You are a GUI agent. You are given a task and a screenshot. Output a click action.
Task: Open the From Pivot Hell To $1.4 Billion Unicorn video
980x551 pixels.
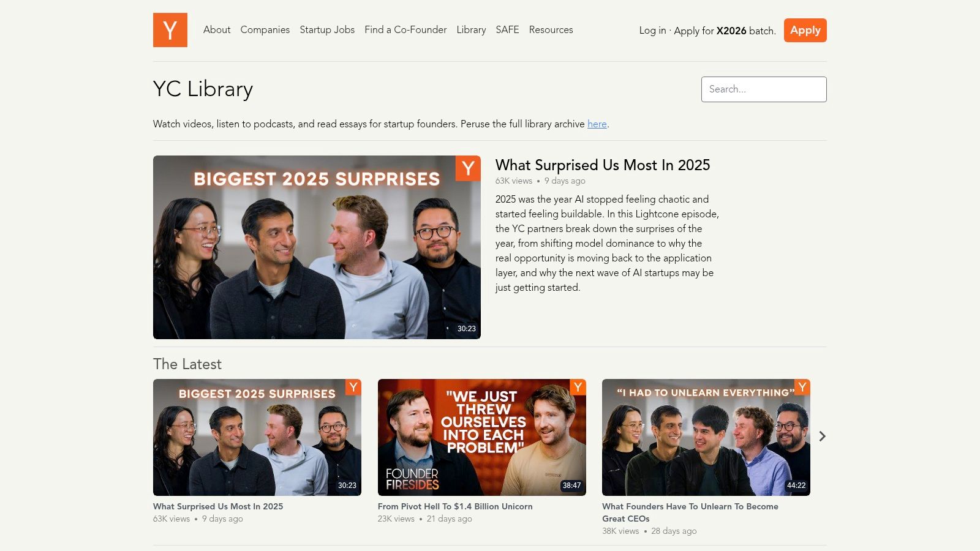455,506
